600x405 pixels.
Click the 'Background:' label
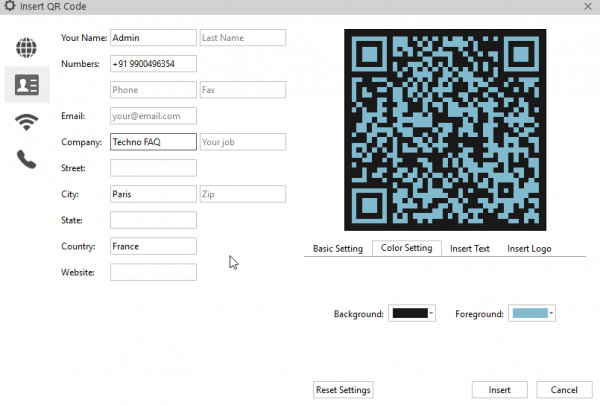tap(359, 314)
